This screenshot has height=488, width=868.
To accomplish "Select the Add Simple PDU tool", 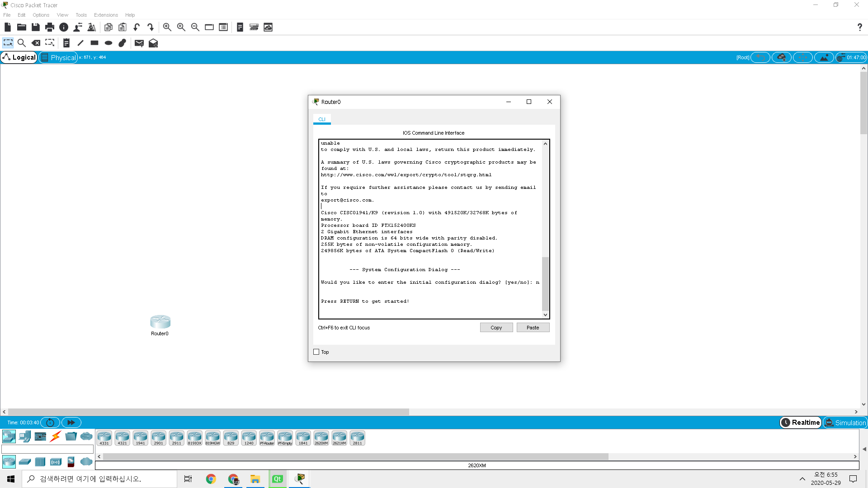I will tap(139, 43).
